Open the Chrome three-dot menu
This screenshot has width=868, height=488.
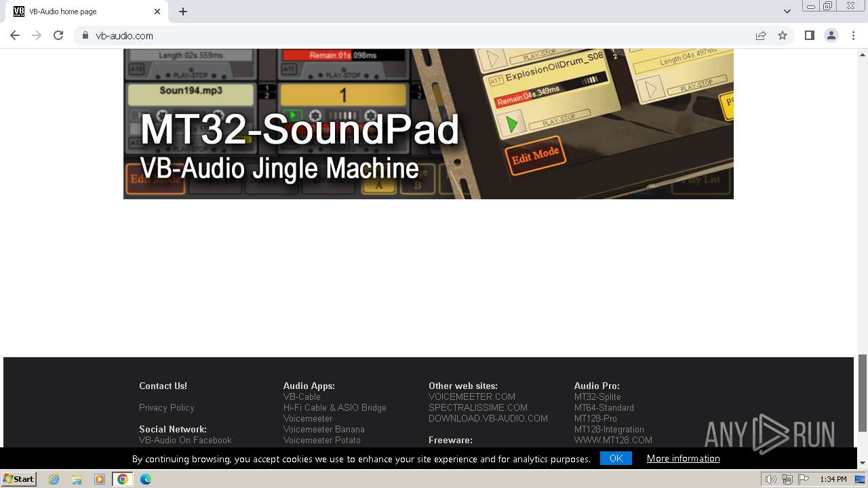point(854,35)
